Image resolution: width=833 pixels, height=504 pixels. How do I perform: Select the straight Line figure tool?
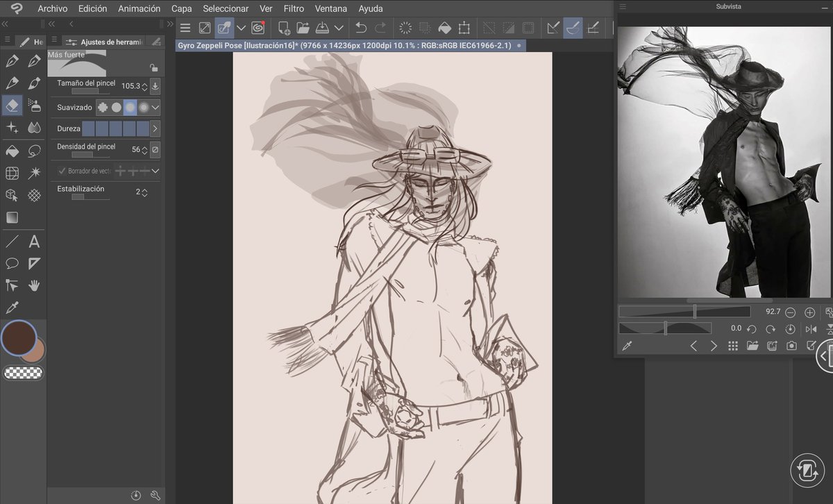[12, 242]
